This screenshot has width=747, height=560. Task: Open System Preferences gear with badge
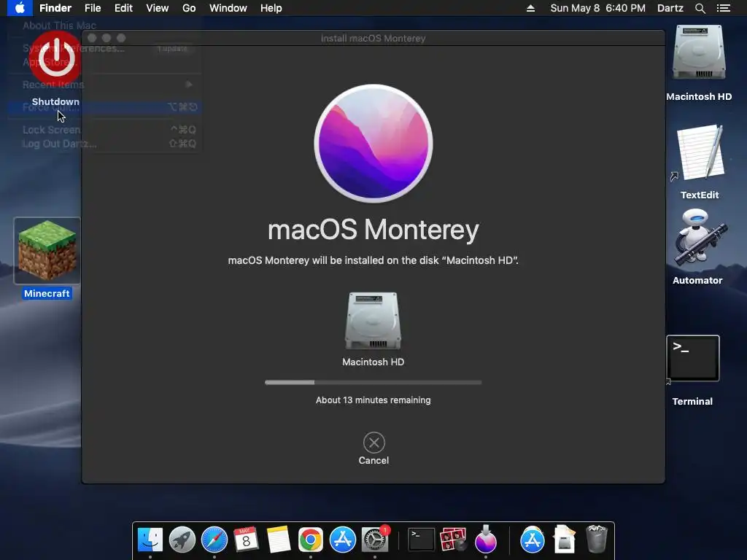[x=375, y=540]
